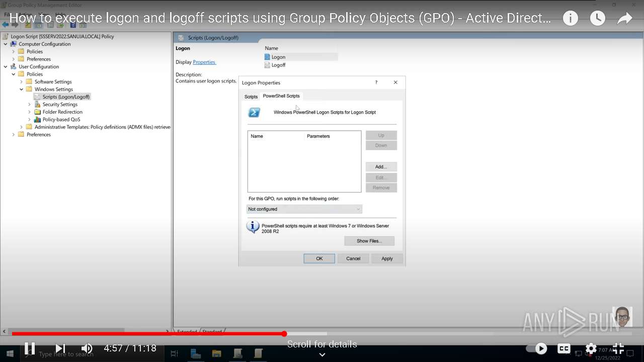The width and height of the screenshot is (644, 362).
Task: Exit full screen mode
Action: [x=618, y=348]
